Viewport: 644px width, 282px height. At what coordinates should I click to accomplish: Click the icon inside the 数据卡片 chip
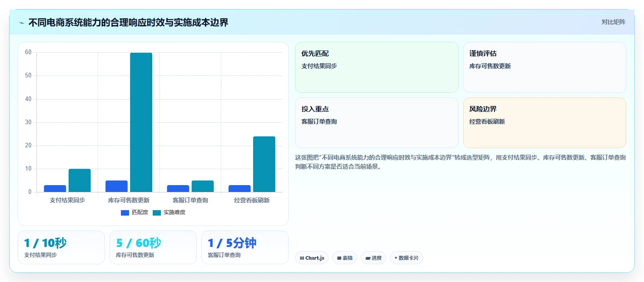[x=396, y=258]
